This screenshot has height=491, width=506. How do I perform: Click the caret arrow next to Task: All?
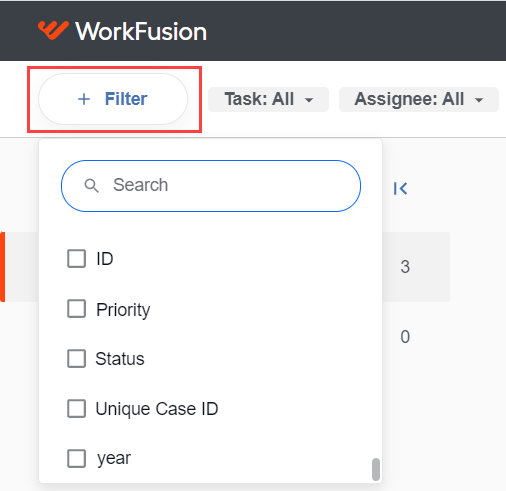[x=309, y=100]
